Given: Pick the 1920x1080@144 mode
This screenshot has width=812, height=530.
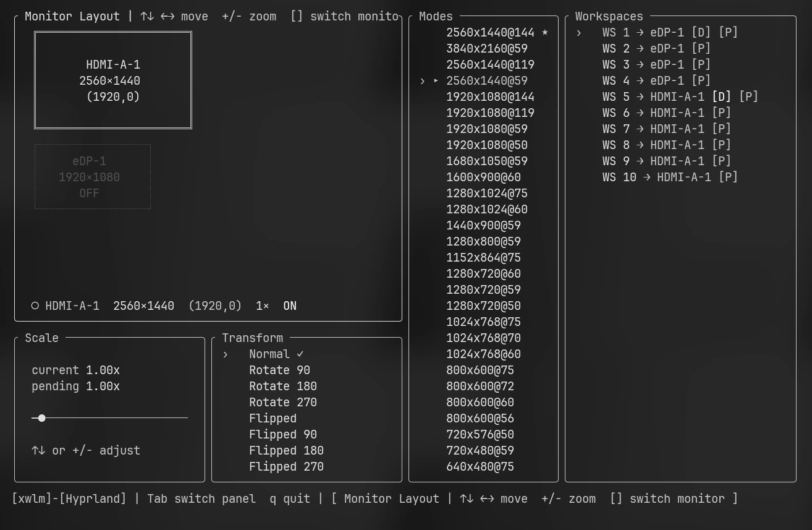Looking at the screenshot, I should point(490,96).
